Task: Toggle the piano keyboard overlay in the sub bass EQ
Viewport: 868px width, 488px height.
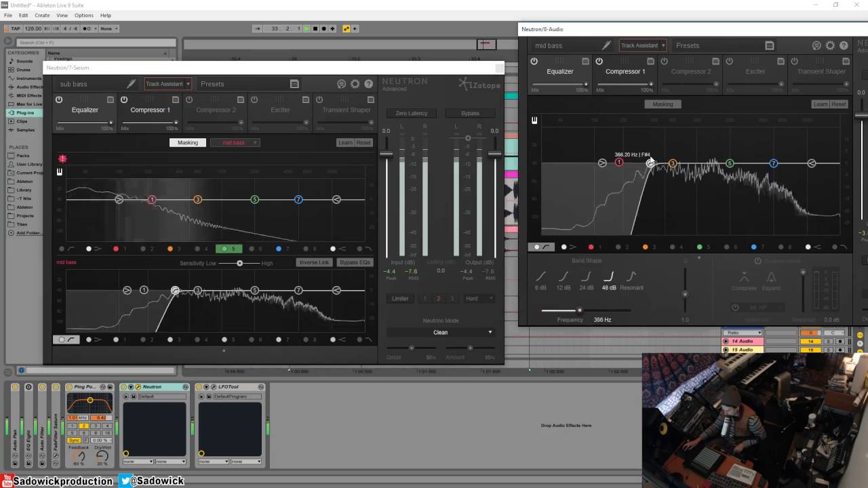Action: (60, 172)
